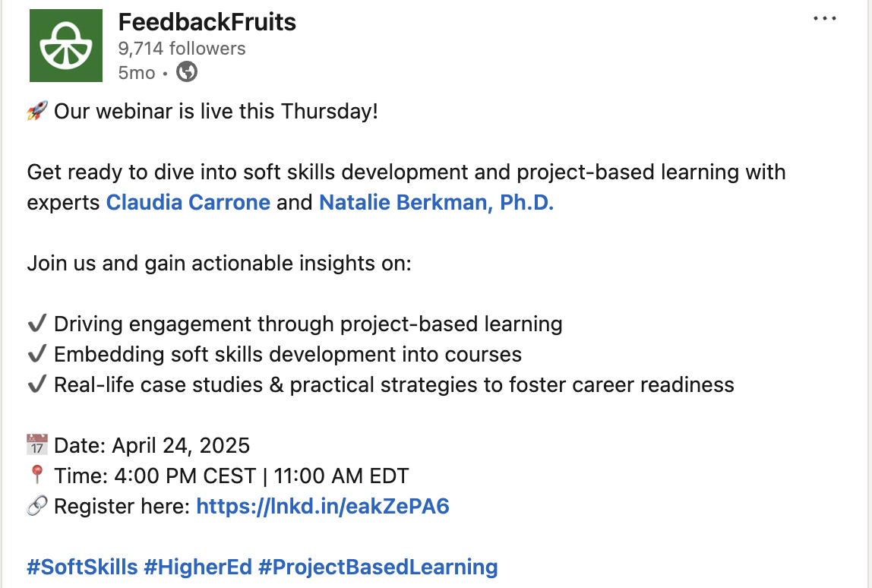Click the 5mo post timestamp
This screenshot has width=872, height=588.
point(137,73)
